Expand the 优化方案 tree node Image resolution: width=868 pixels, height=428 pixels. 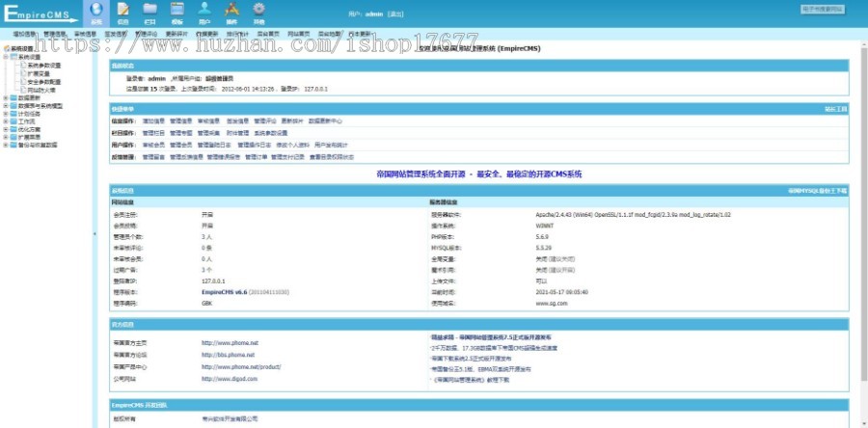[6, 129]
